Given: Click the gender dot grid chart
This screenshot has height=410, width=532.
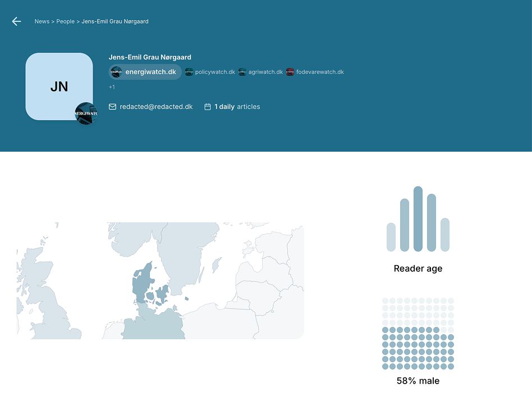Looking at the screenshot, I should (418, 334).
